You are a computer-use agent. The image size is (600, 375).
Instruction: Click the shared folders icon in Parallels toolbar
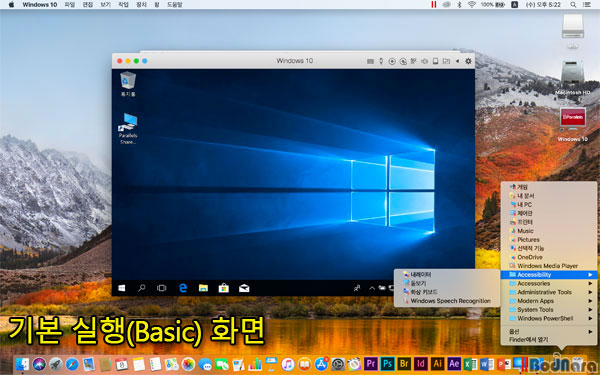pyautogui.click(x=446, y=61)
